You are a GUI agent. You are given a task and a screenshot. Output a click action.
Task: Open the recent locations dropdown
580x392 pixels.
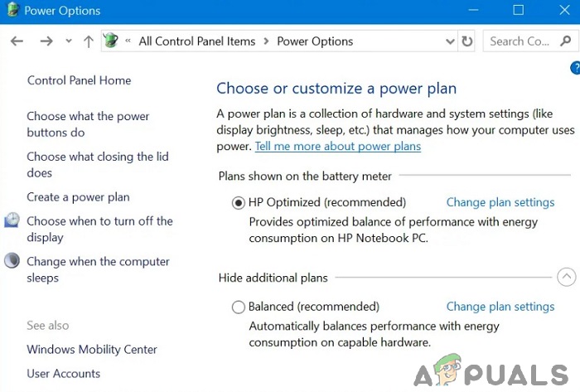69,41
